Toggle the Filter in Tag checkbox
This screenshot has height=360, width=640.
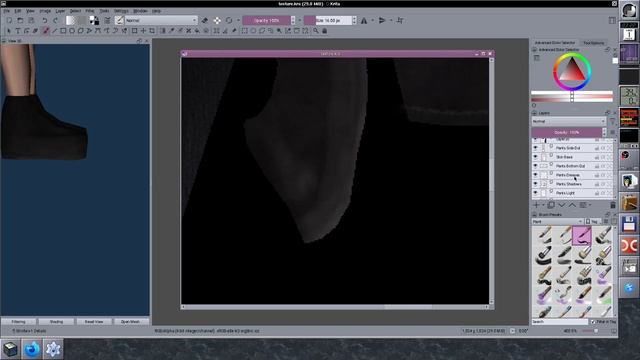click(x=593, y=322)
